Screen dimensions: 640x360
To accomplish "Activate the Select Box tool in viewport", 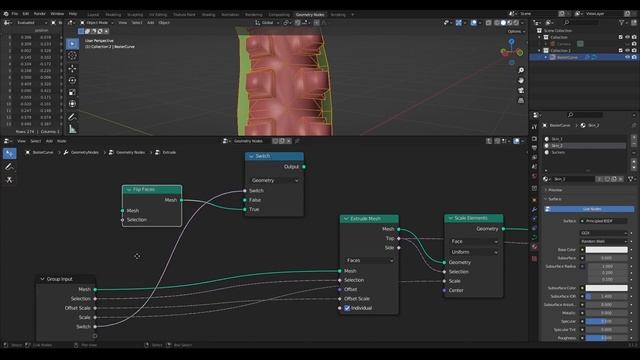I will click(72, 44).
